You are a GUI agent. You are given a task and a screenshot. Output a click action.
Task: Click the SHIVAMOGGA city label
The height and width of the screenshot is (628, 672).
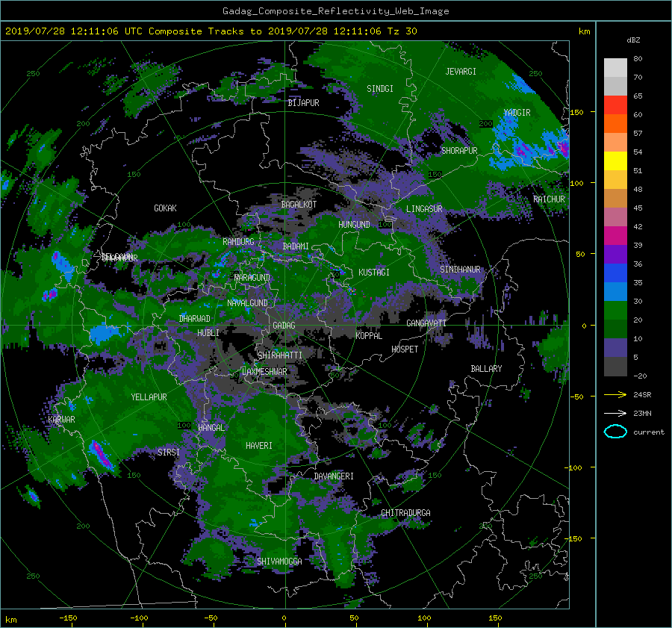click(279, 562)
